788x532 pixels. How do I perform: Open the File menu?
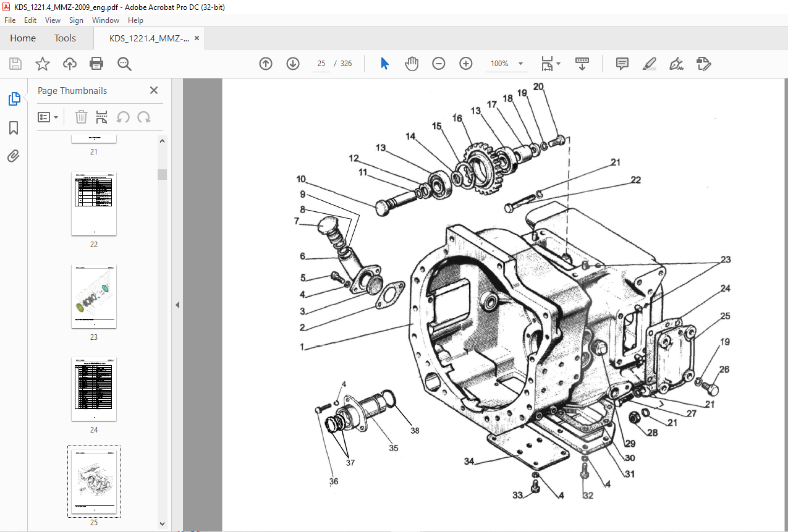[x=10, y=20]
